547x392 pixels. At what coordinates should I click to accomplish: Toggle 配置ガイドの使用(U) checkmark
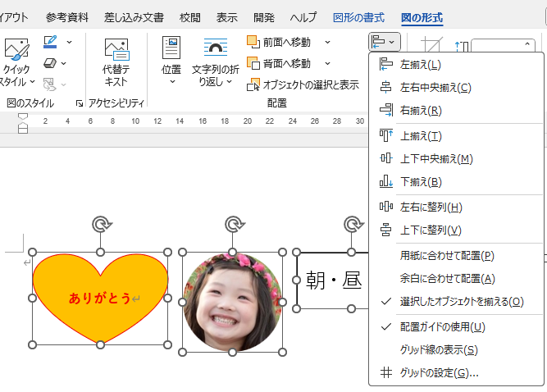coord(456,326)
